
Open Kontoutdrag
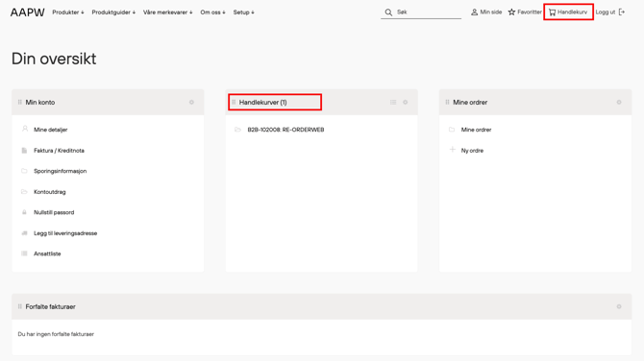click(x=50, y=192)
